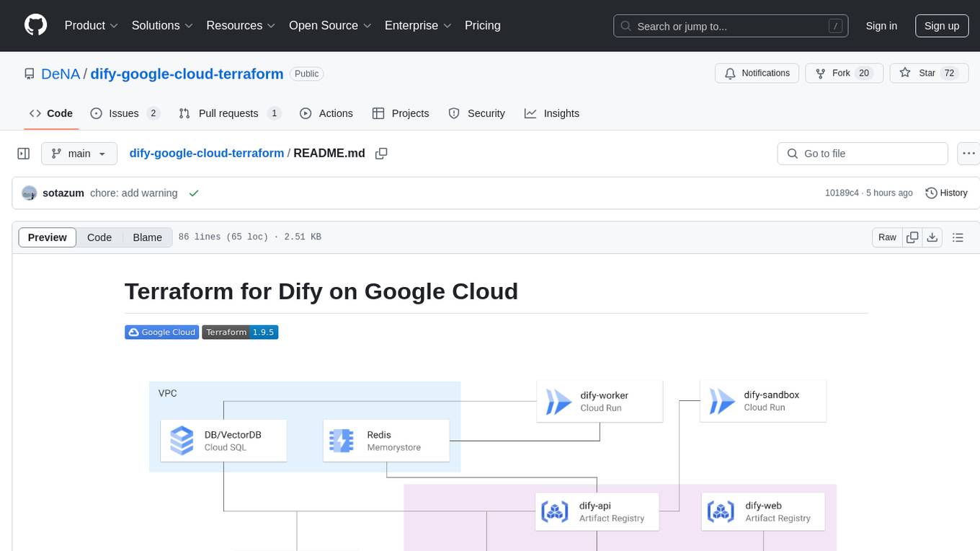
Task: Click the Public visibility label
Action: point(306,74)
